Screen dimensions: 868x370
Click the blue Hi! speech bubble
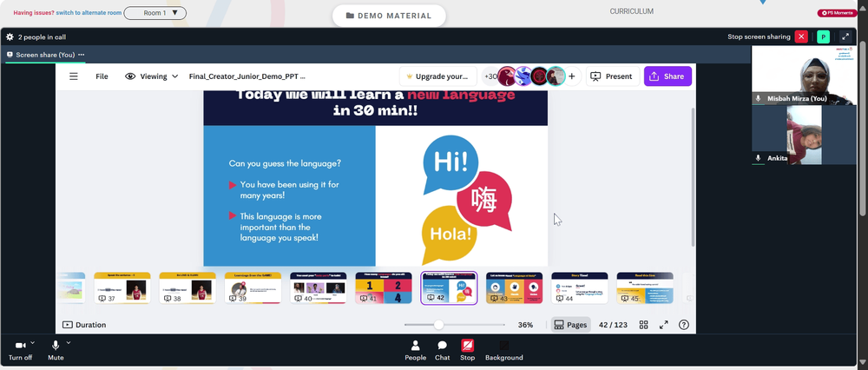tap(450, 163)
